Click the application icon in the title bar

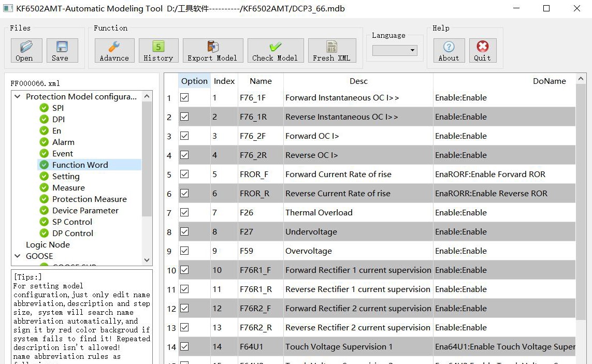coord(8,8)
